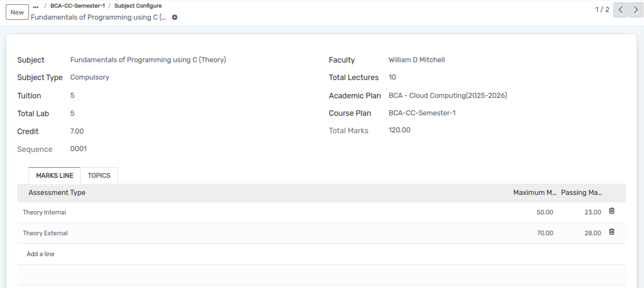This screenshot has width=644, height=288.
Task: Go to the previous record
Action: pos(621,10)
